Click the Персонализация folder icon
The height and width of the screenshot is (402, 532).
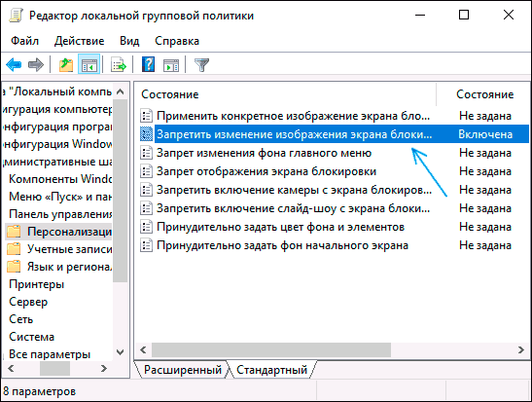tap(14, 232)
